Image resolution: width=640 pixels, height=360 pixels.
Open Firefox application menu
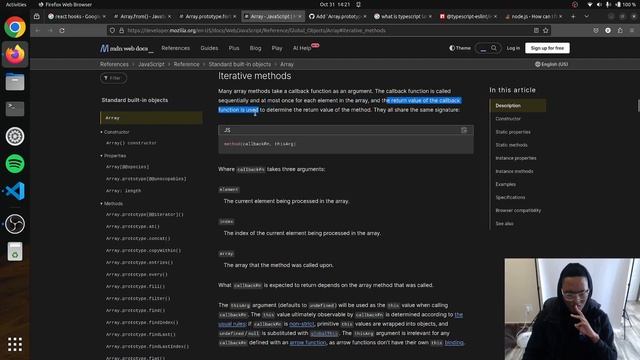[632, 30]
